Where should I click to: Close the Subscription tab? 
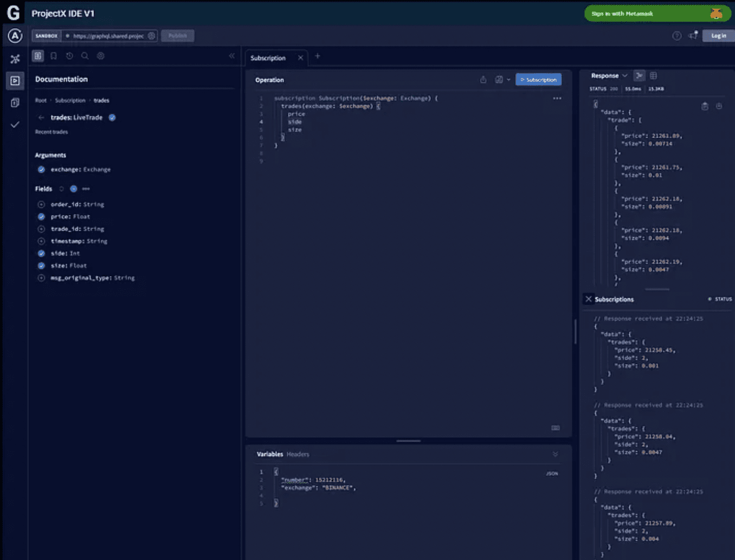click(300, 58)
